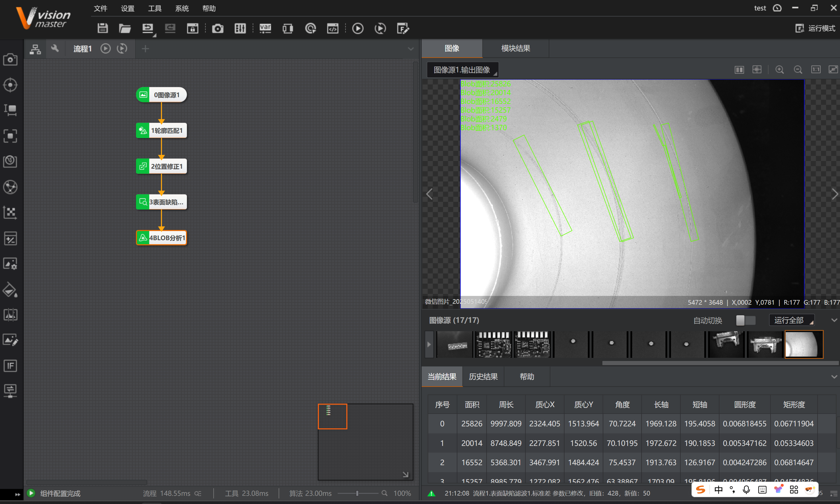This screenshot has width=840, height=504.
Task: Click the add new flow plus button
Action: [145, 49]
